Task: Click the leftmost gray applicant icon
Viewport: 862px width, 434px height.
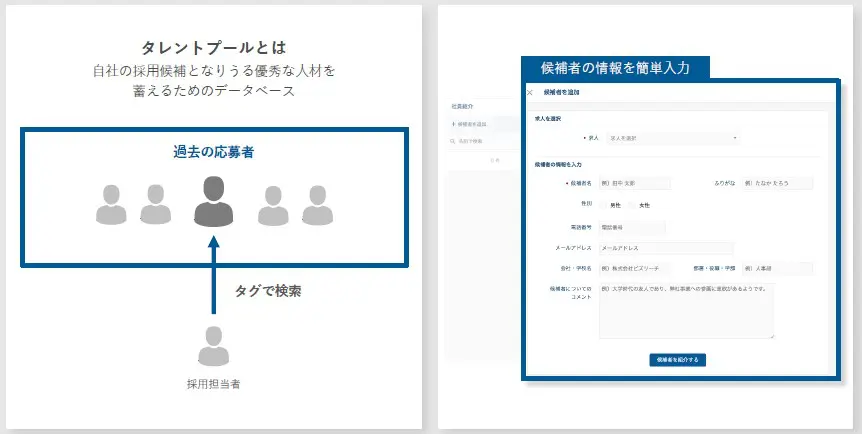Action: [112, 204]
